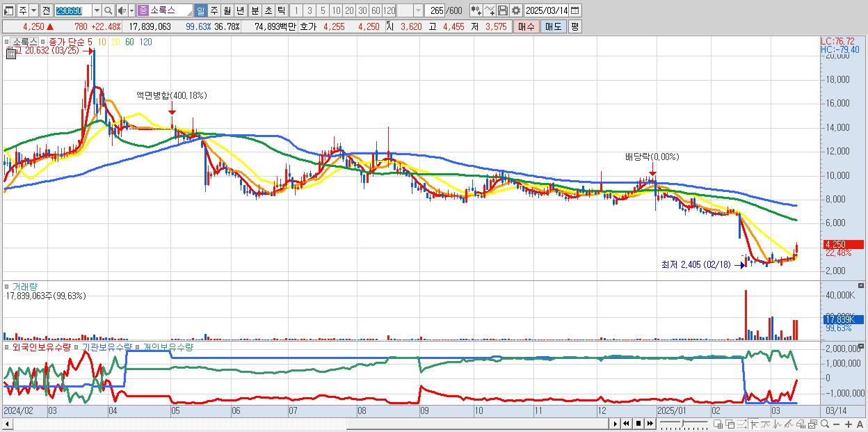The height and width of the screenshot is (432, 868).
Task: Click the stacked chart windows icon
Action: point(812,424)
